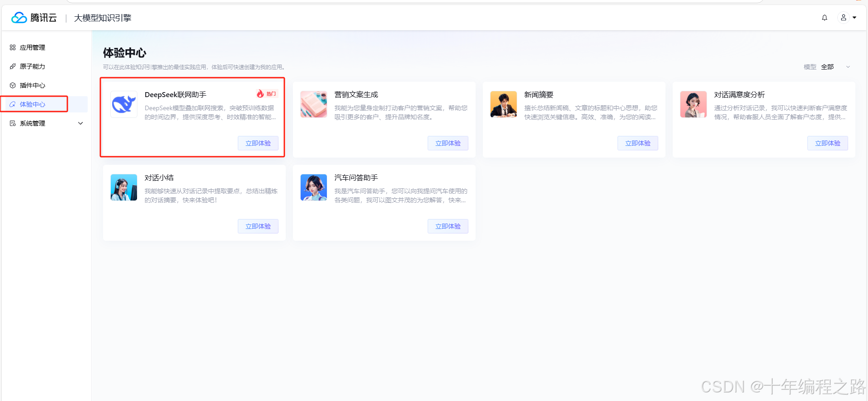Expand the 系统管理 chevron
Viewport: 868px width, 401px height.
pyautogui.click(x=80, y=123)
